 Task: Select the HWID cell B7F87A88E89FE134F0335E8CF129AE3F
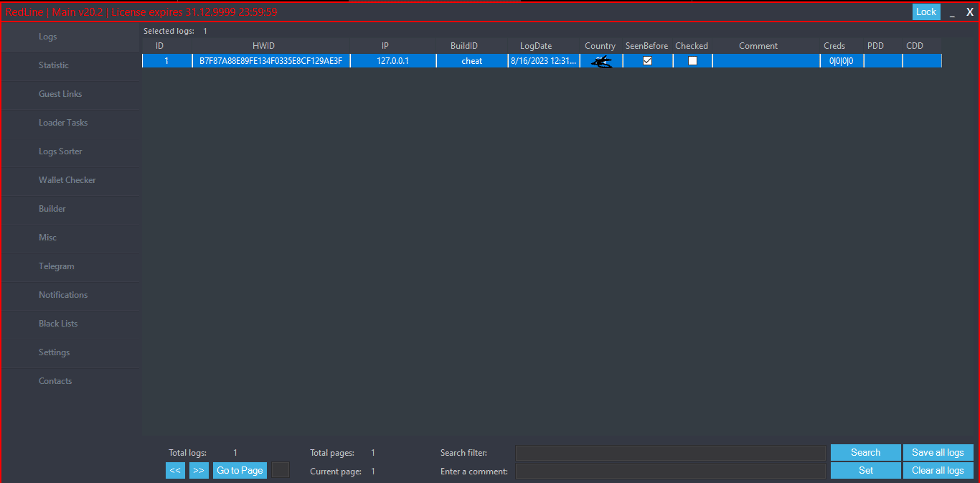(271, 61)
